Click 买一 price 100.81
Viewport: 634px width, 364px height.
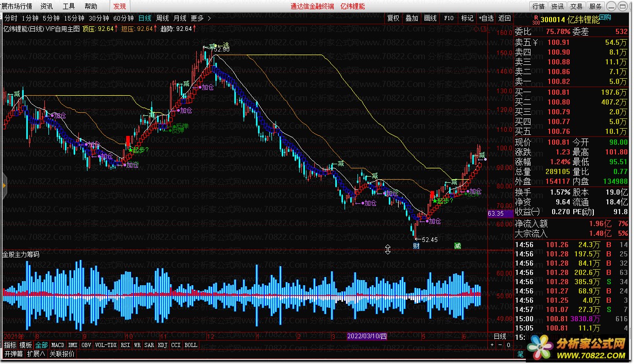pyautogui.click(x=558, y=93)
